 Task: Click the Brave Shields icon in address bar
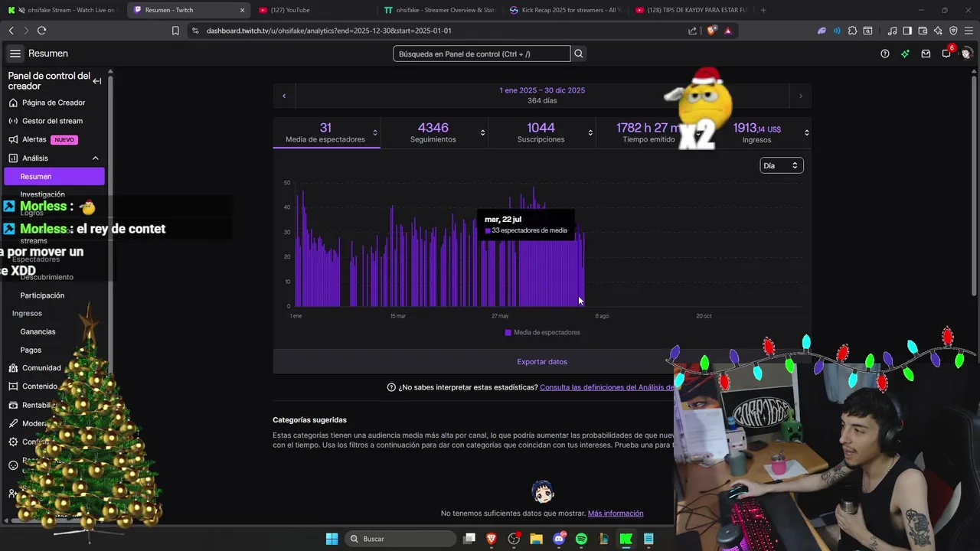click(x=711, y=31)
